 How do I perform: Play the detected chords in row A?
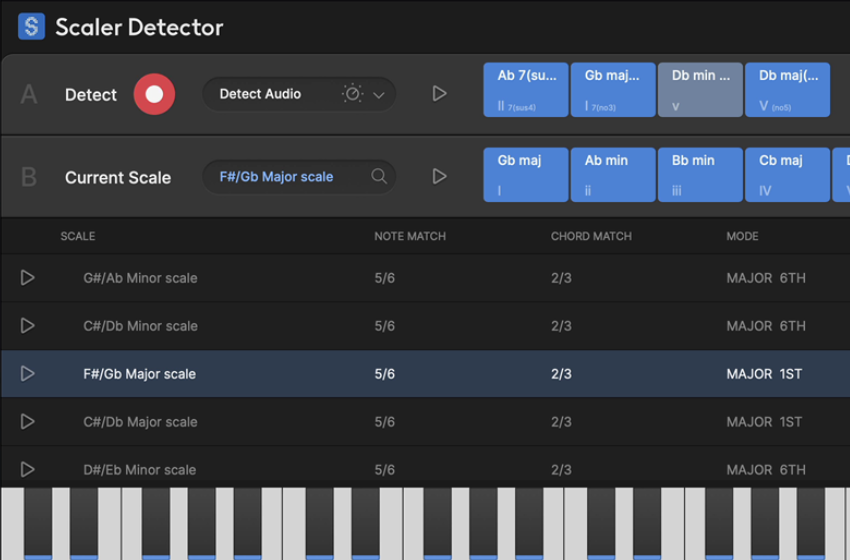(439, 93)
